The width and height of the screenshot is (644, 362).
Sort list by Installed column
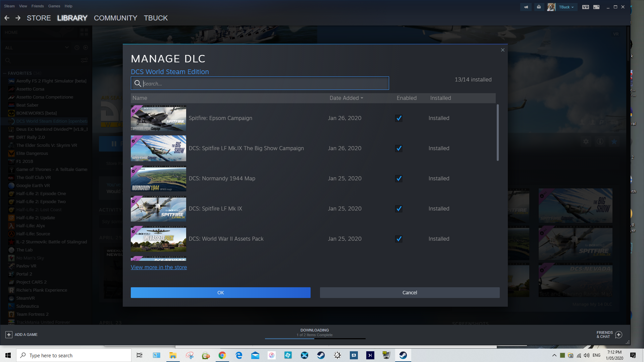(440, 98)
